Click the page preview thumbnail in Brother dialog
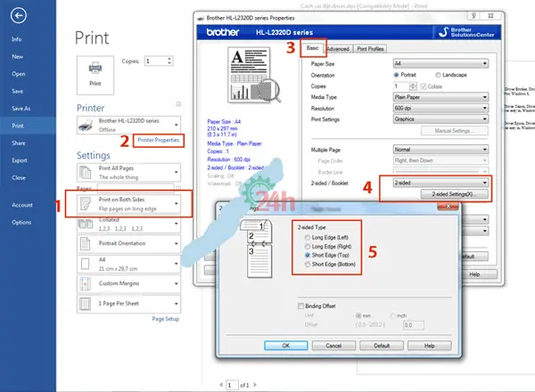This screenshot has height=392, width=535. [x=254, y=76]
